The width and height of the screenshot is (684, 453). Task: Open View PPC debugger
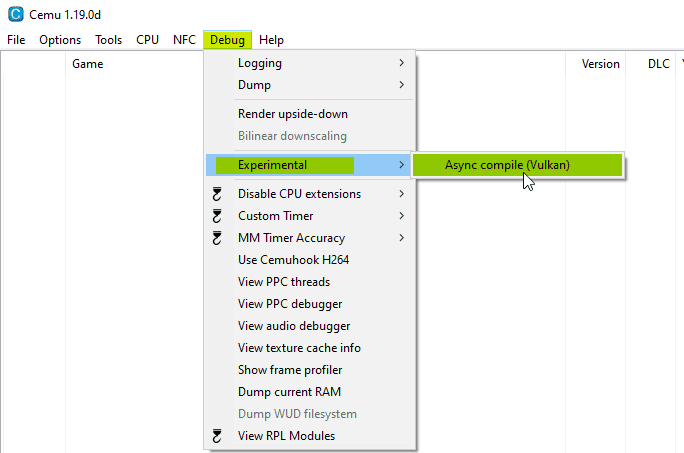289,304
